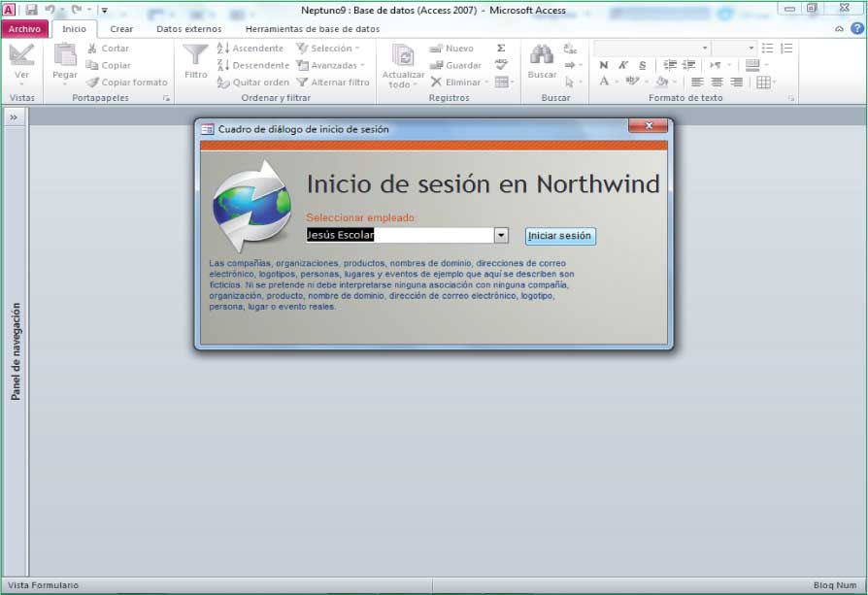Image resolution: width=868 pixels, height=595 pixels.
Task: Open the Ir a (go to) arrow dropdown
Action: point(573,65)
